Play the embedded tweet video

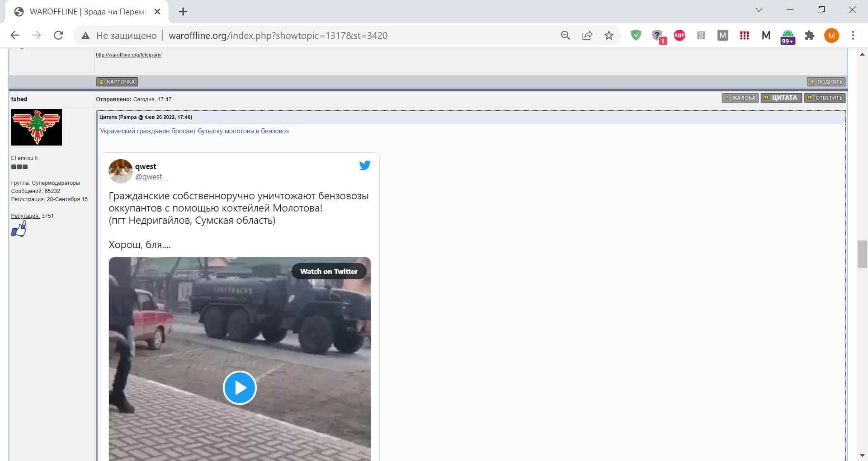[240, 388]
